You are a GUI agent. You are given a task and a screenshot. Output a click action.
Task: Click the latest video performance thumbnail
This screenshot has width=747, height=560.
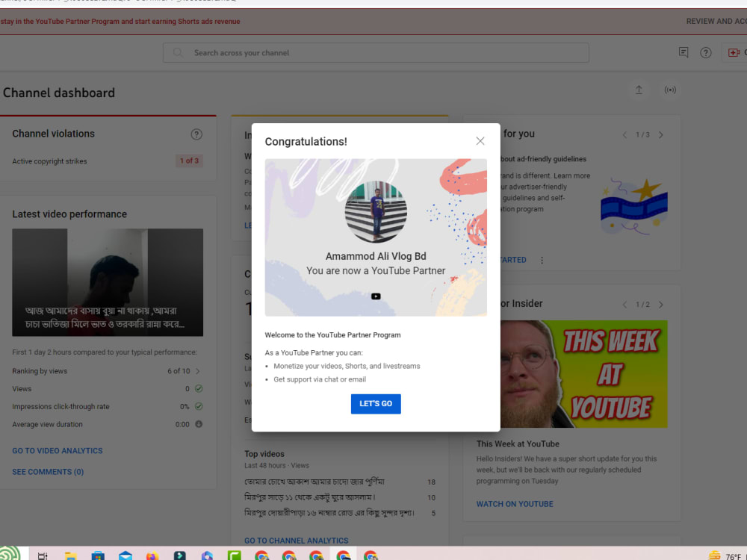tap(108, 282)
